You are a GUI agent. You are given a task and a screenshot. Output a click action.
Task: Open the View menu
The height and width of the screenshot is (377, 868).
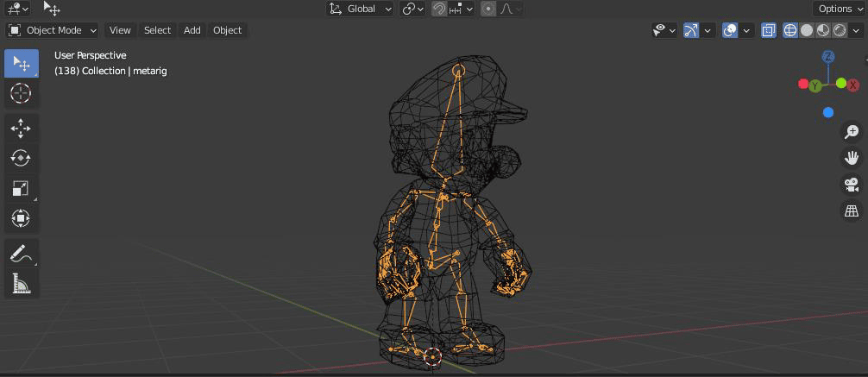coord(120,30)
